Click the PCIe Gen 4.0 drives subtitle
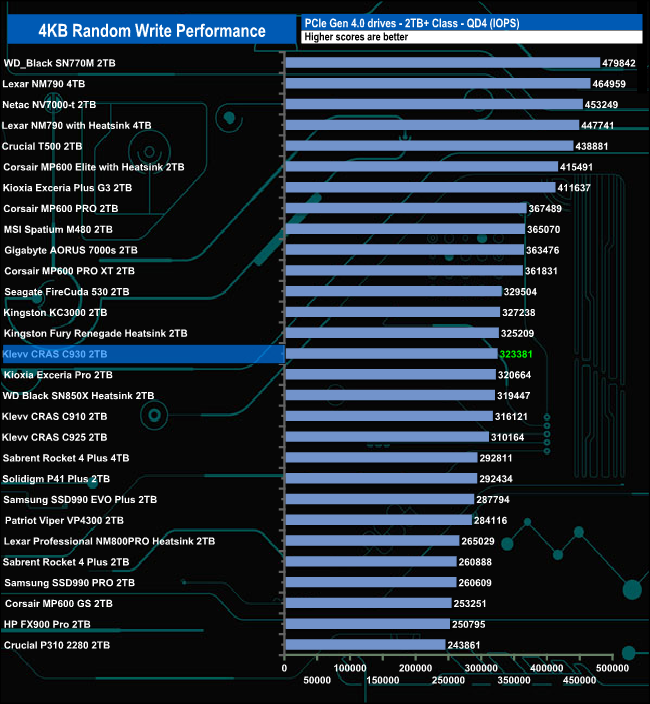The width and height of the screenshot is (650, 704). coord(412,23)
